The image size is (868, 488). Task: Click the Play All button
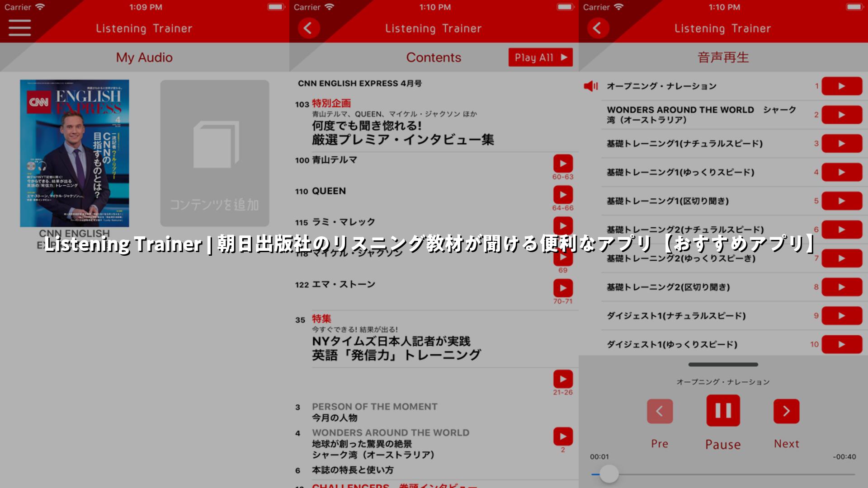click(x=540, y=57)
